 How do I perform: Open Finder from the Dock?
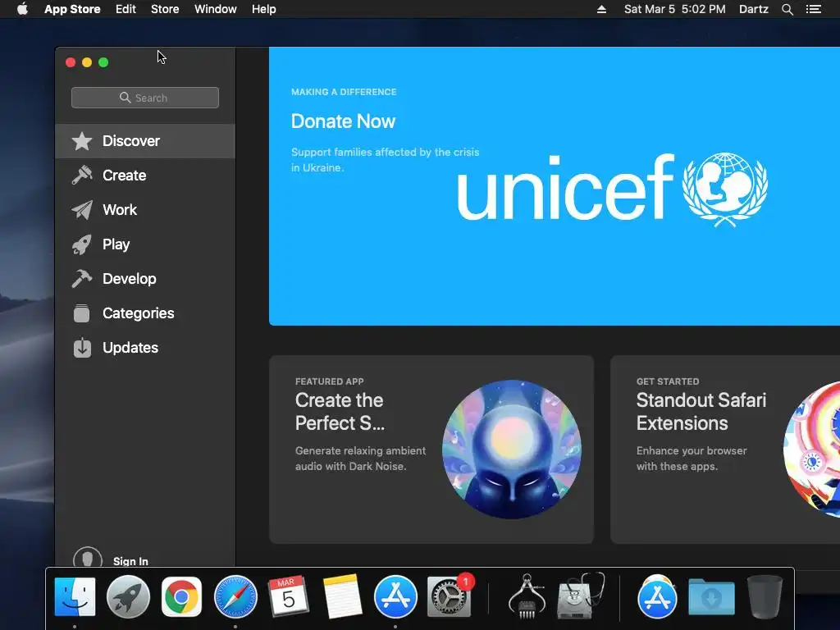75,597
